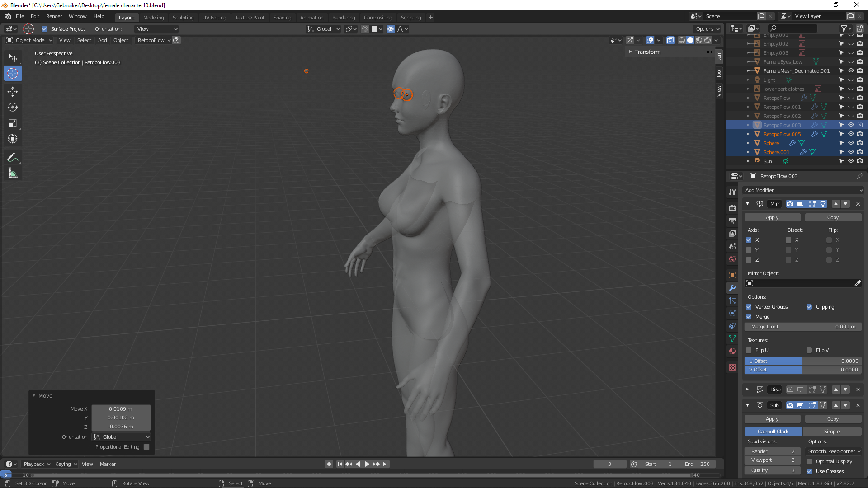The width and height of the screenshot is (868, 488).
Task: Select the Scale tool
Action: click(x=13, y=123)
